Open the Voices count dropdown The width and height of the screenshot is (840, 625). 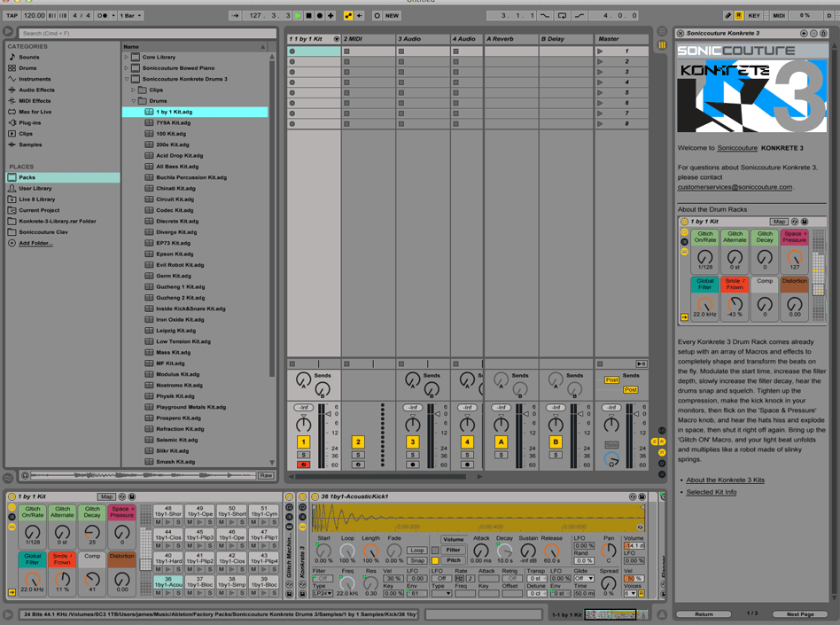tap(630, 593)
